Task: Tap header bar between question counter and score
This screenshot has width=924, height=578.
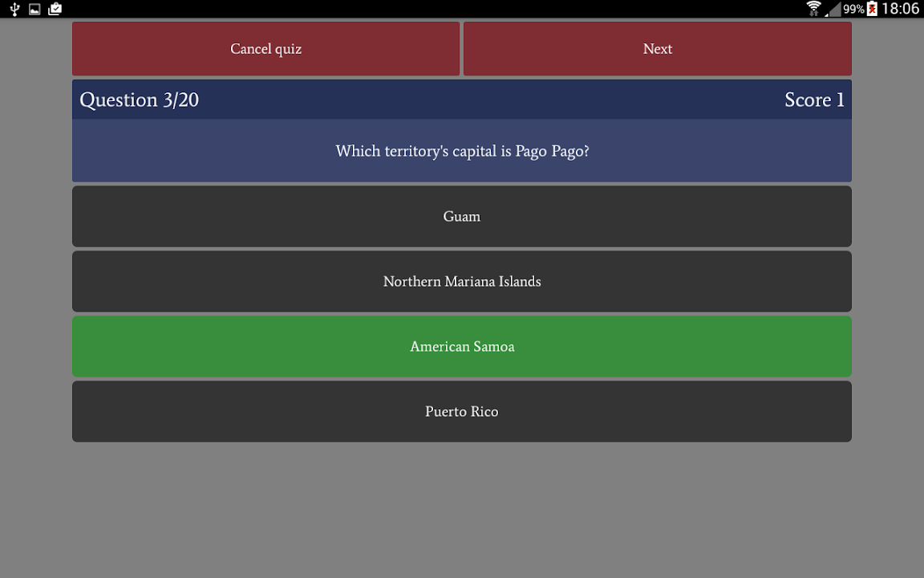Action: coord(481,100)
